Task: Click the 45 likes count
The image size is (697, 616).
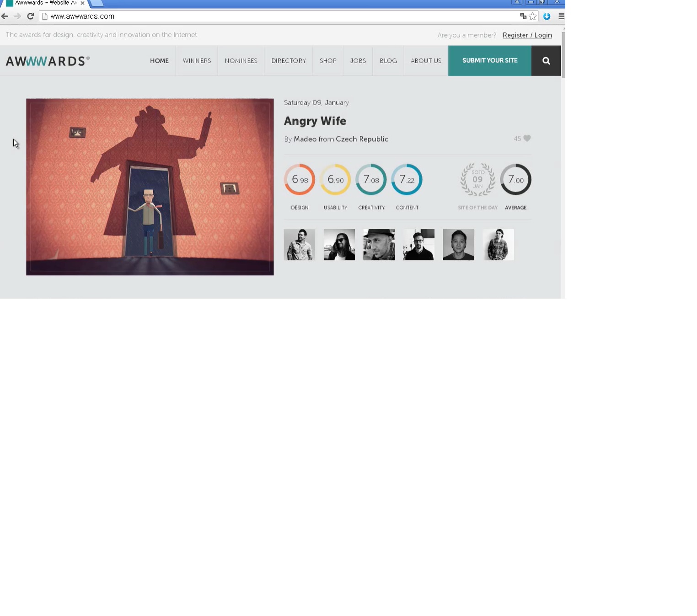Action: click(x=517, y=139)
